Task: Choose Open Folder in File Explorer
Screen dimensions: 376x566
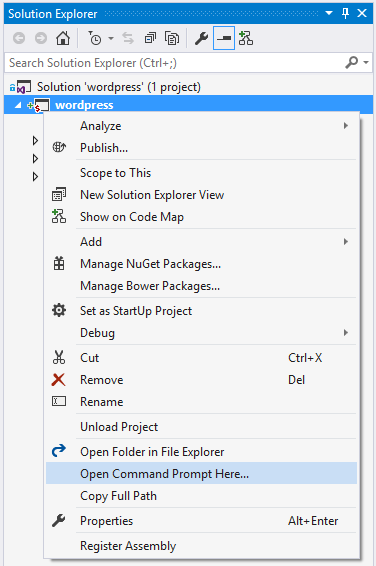Action: (x=201, y=452)
